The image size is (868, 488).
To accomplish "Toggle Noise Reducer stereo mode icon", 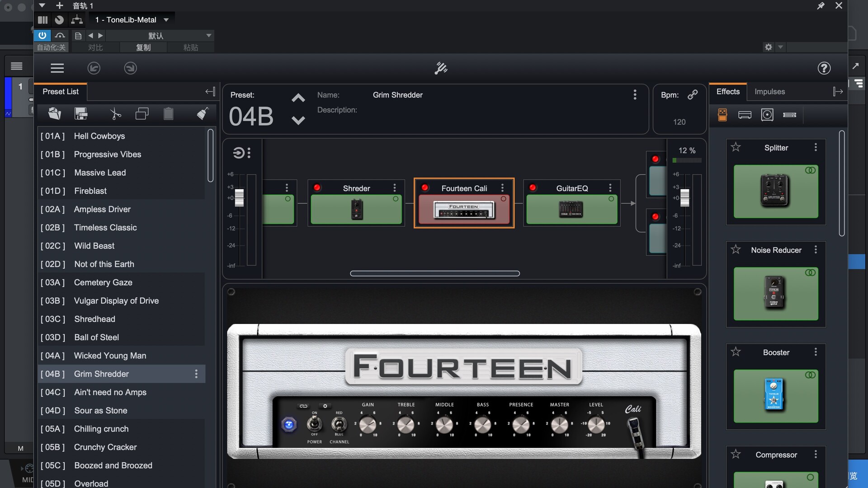I will pos(810,272).
